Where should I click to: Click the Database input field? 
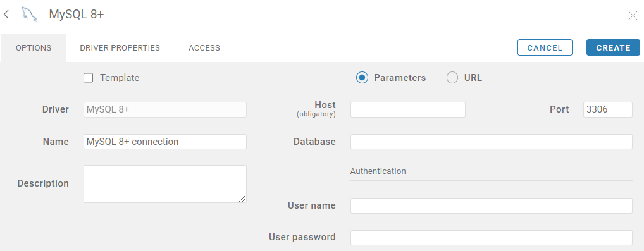(x=491, y=142)
